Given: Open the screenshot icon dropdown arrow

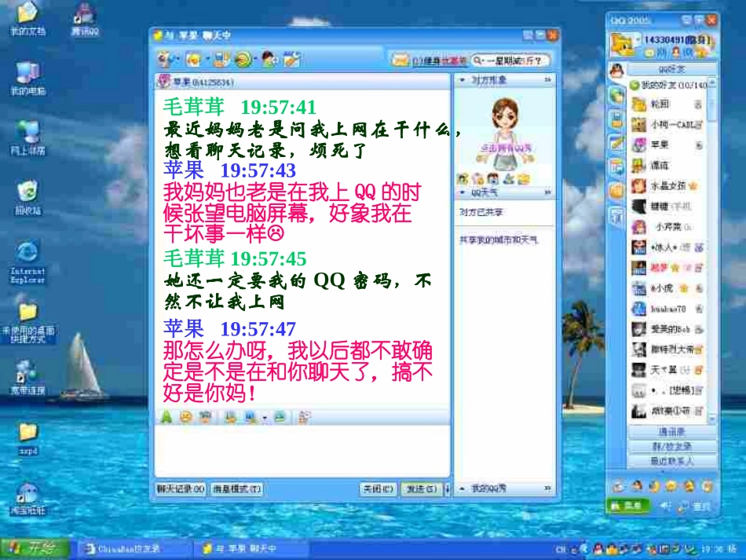Looking at the screenshot, I should pyautogui.click(x=265, y=418).
